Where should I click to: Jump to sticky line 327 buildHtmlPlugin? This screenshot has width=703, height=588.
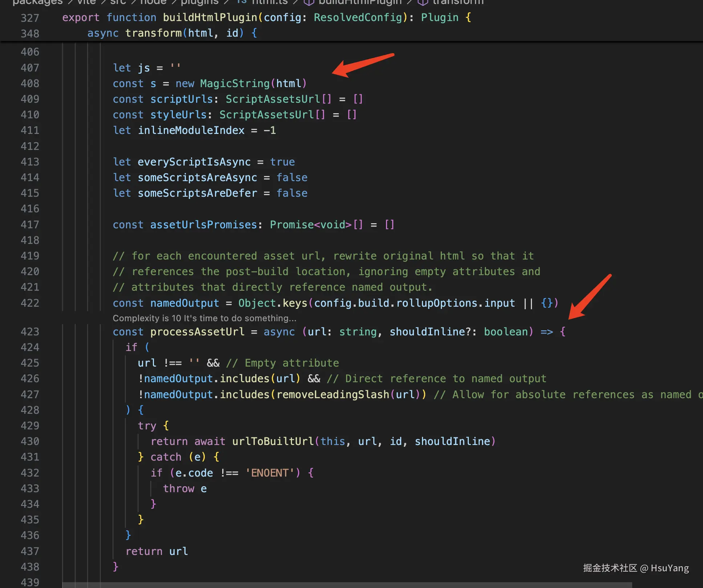point(210,17)
